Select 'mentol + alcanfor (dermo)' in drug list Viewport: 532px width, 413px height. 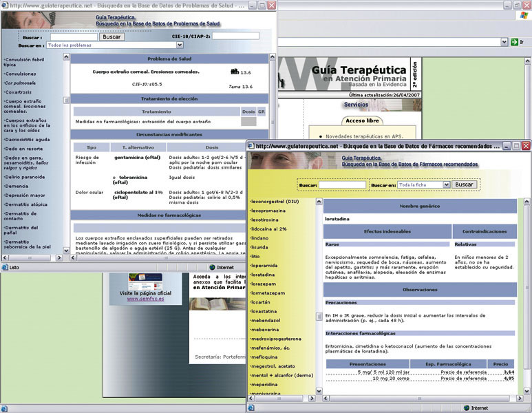point(281,376)
